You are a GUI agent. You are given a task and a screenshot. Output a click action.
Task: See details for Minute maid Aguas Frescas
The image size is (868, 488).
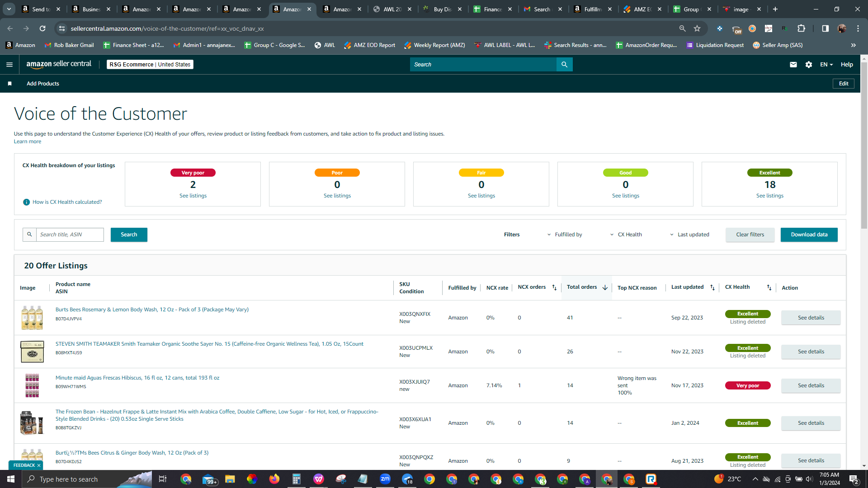click(811, 385)
